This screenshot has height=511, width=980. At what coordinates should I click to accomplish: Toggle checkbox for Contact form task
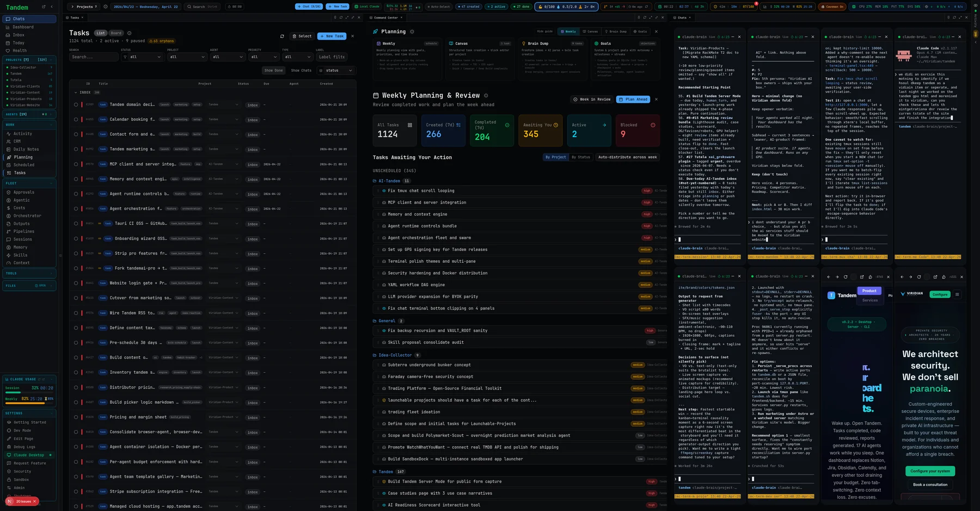pos(76,134)
